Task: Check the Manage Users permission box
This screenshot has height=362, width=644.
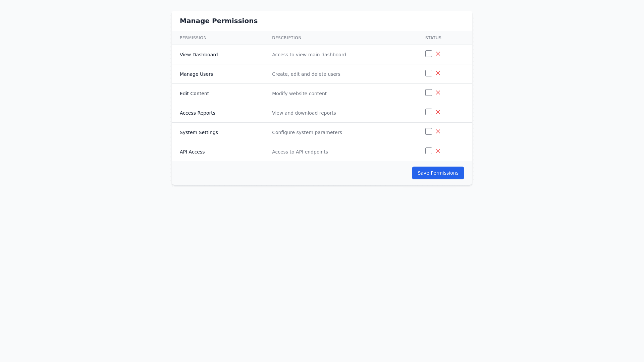Action: tap(429, 73)
